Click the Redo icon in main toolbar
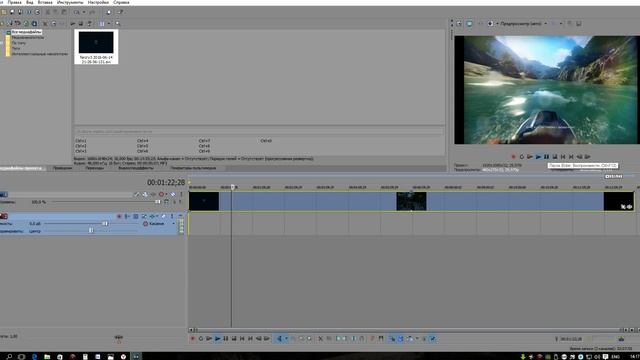 [92, 12]
